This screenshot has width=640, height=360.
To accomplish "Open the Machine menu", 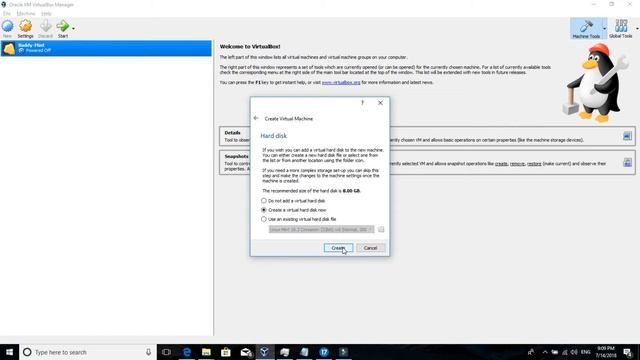I will [26, 13].
